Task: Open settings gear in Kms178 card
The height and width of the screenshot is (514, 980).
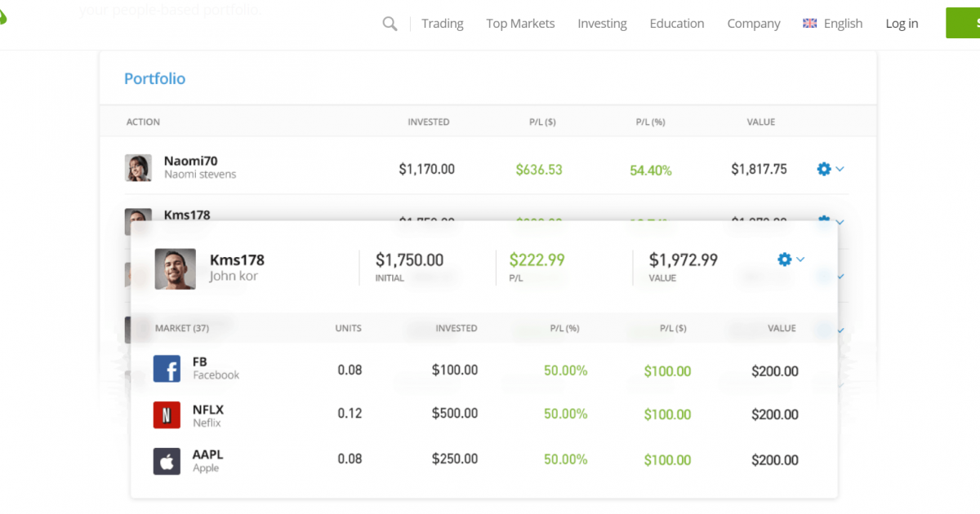Action: [785, 259]
